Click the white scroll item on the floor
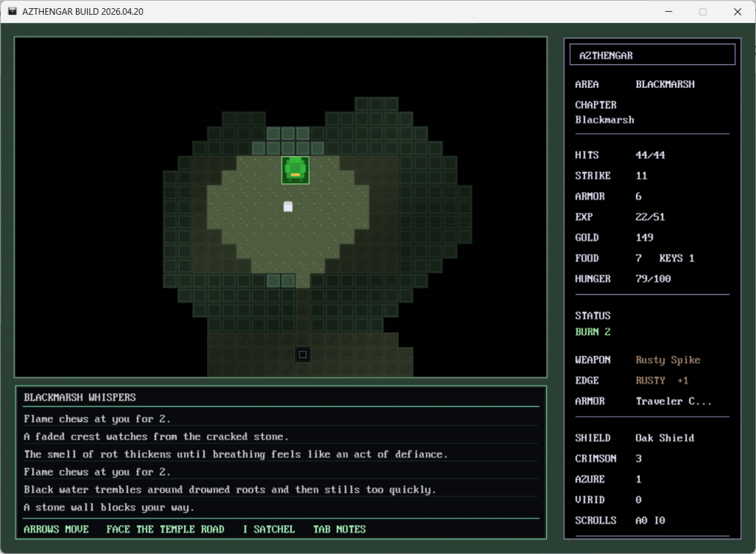Image resolution: width=756 pixels, height=554 pixels. point(288,207)
